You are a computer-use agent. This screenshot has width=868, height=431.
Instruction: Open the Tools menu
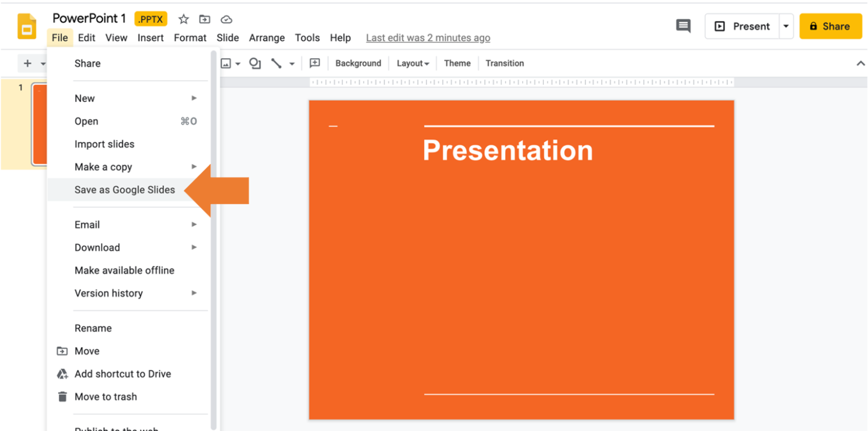(307, 37)
